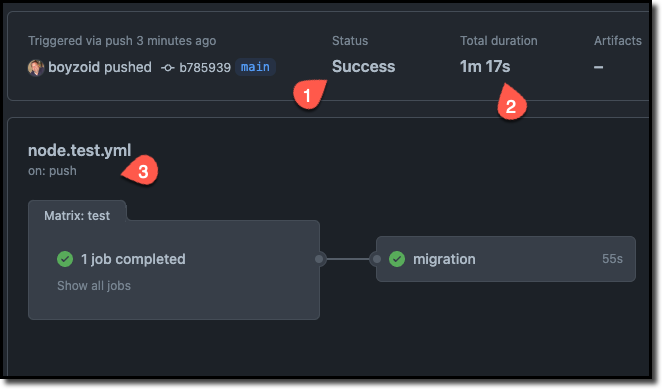Click the 55s migration duration
The height and width of the screenshot is (389, 662).
(612, 259)
